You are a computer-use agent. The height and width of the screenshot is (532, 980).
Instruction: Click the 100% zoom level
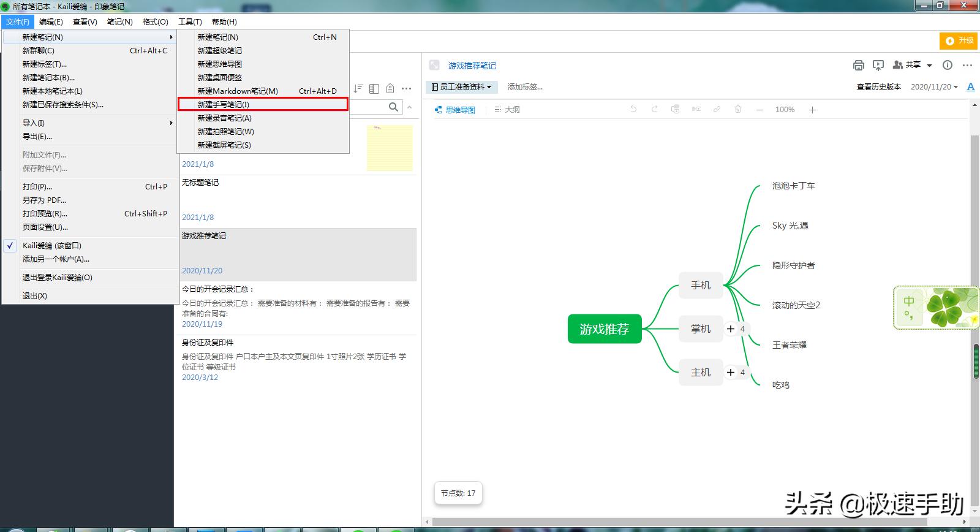(x=785, y=110)
